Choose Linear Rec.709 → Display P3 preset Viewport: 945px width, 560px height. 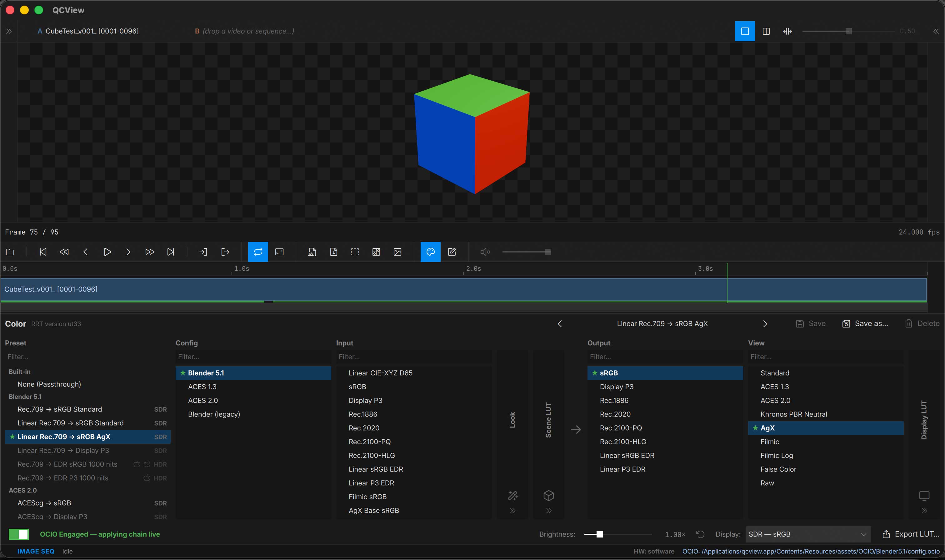click(x=87, y=451)
